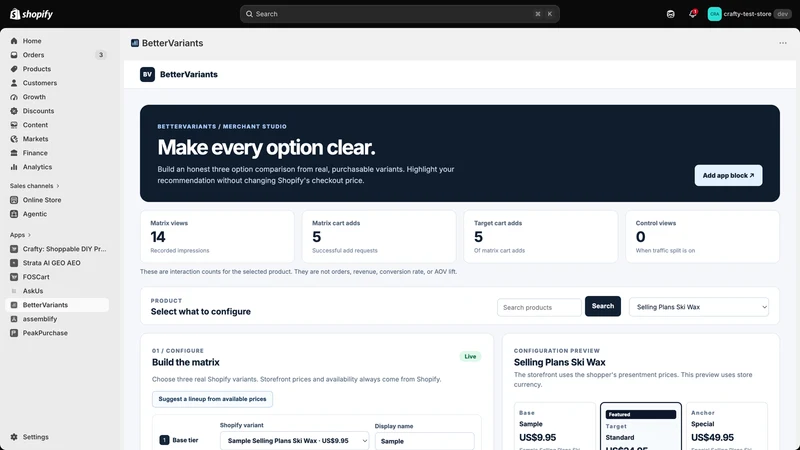Click the Analytics bar chart icon
The height and width of the screenshot is (450, 800).
[14, 167]
